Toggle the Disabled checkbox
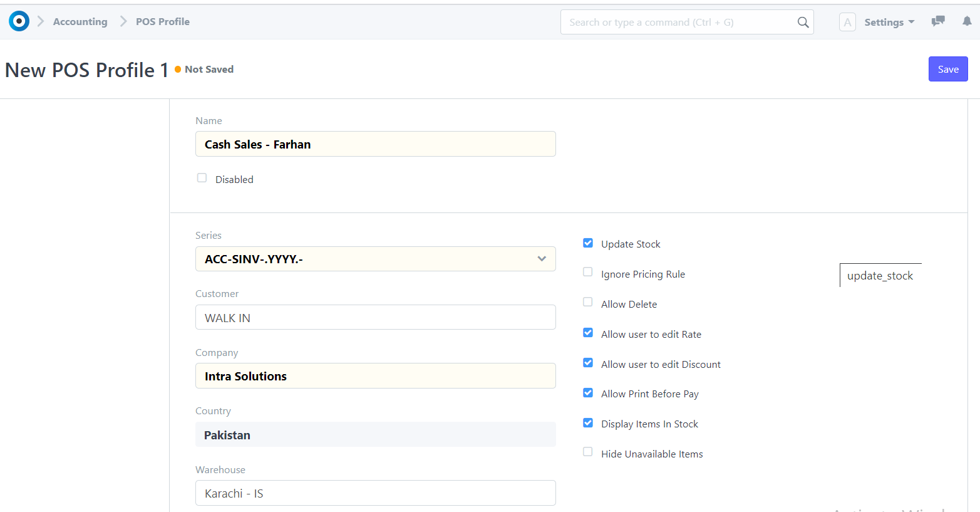Screen dimensions: 980x512 202,177
